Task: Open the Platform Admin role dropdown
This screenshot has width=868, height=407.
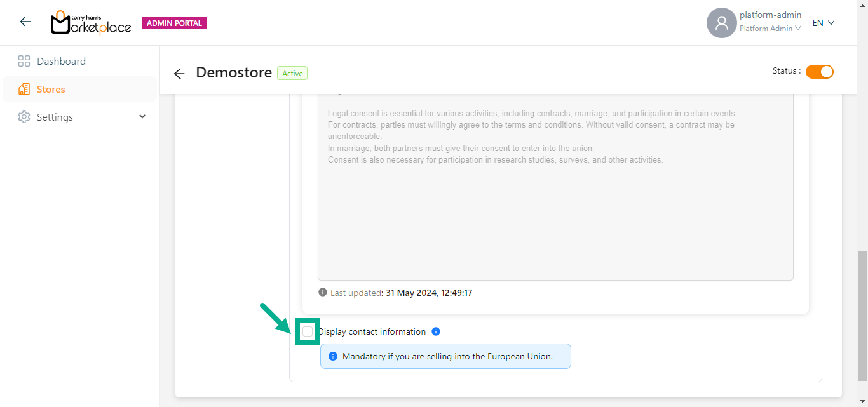Action: click(770, 29)
